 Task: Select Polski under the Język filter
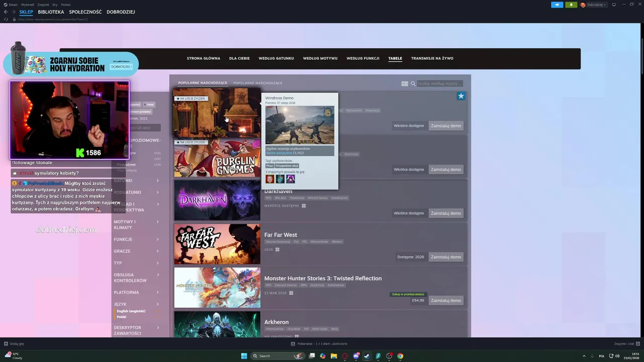click(122, 317)
